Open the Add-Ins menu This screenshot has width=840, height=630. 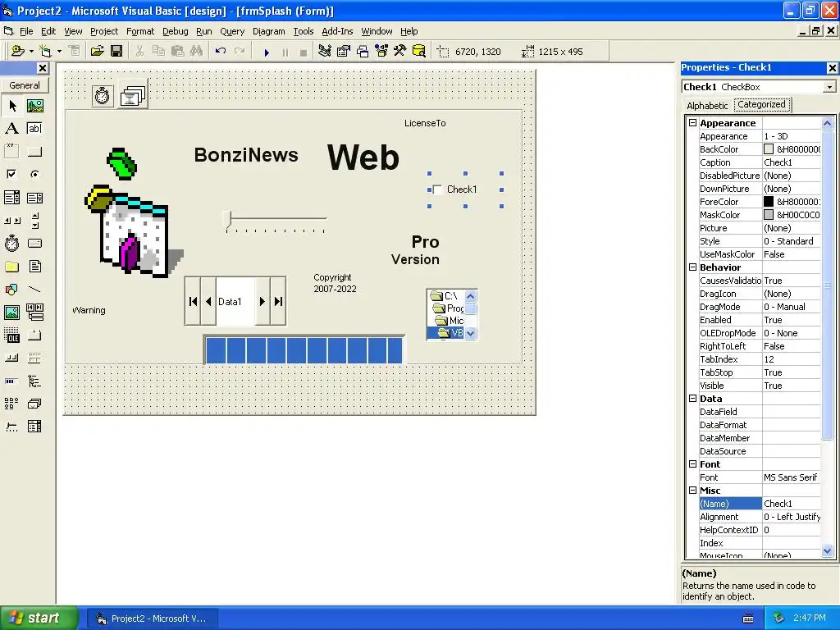click(x=337, y=31)
